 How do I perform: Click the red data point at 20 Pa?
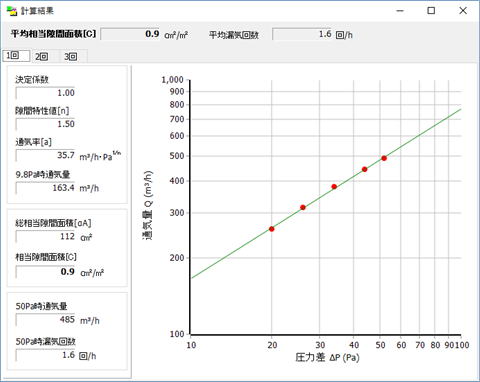(x=272, y=229)
